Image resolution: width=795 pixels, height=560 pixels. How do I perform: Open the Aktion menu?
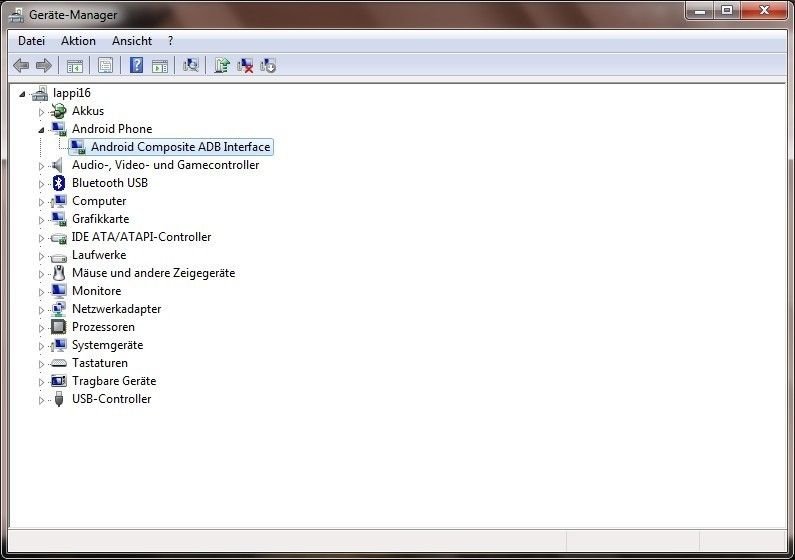[78, 41]
